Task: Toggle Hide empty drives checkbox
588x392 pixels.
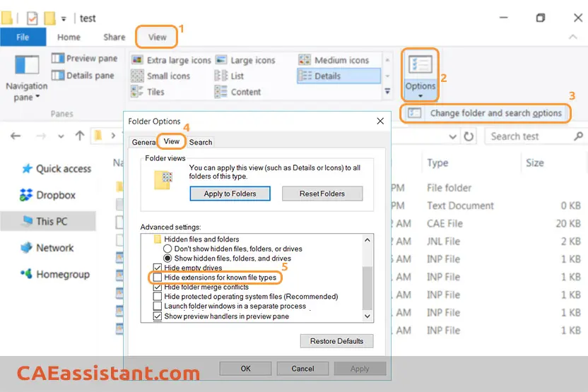Action: pos(158,268)
